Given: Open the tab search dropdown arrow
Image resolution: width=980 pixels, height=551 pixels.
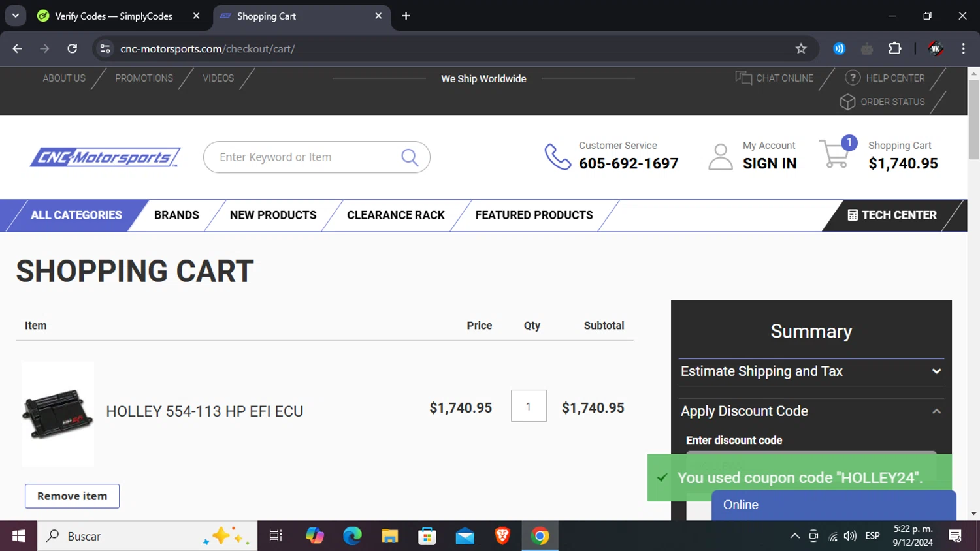Looking at the screenshot, I should 16,16.
